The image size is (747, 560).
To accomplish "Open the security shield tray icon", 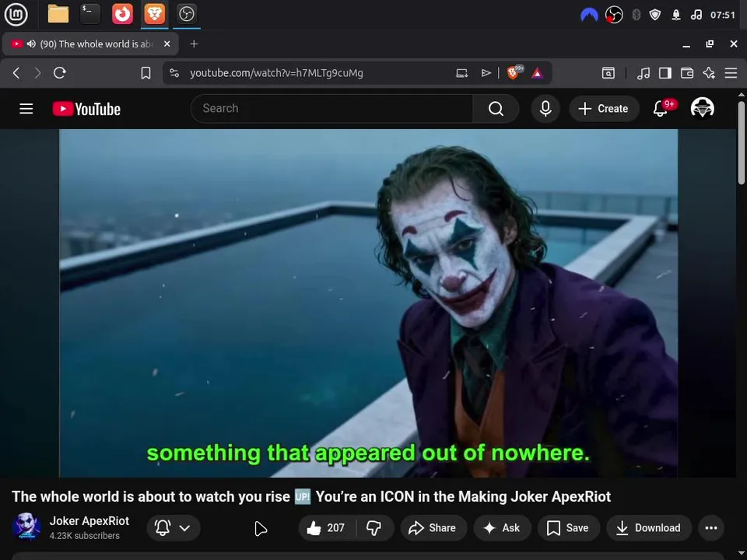I will coord(655,16).
